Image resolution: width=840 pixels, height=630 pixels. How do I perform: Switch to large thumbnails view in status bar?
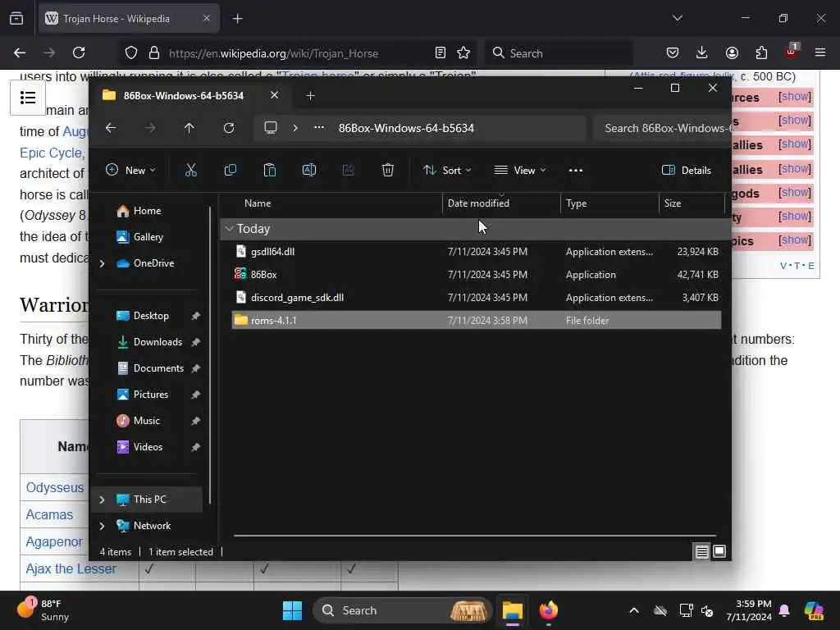coord(719,551)
